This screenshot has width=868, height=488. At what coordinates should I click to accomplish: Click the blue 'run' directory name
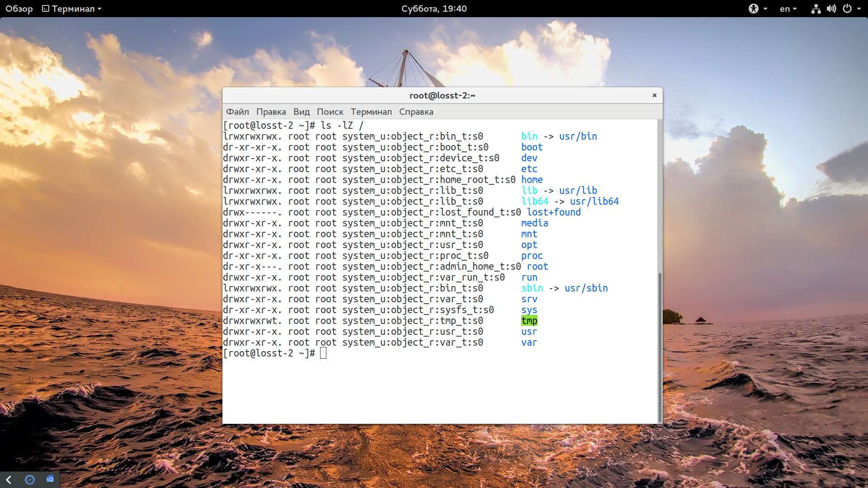pyautogui.click(x=529, y=277)
